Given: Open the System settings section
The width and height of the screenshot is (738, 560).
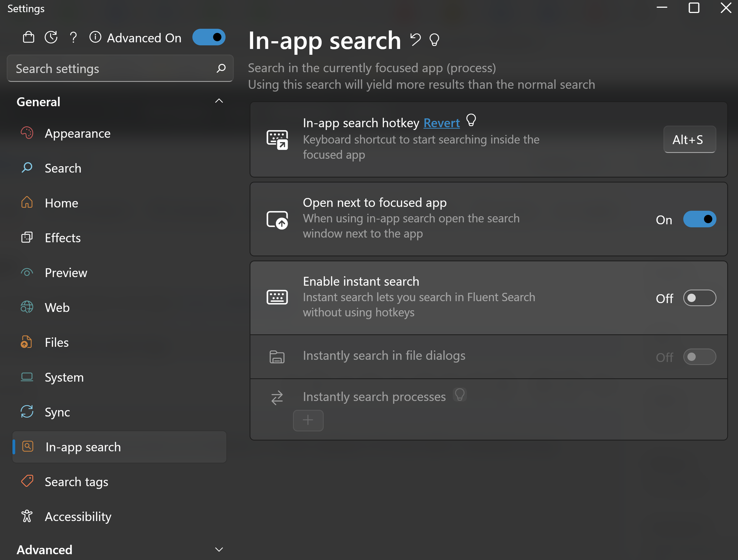Looking at the screenshot, I should pyautogui.click(x=64, y=377).
